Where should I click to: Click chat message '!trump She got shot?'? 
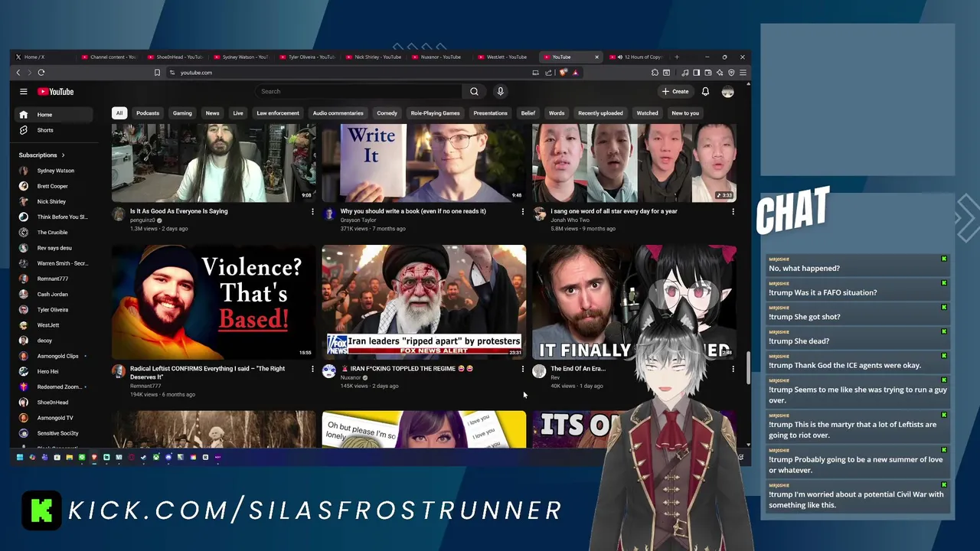[x=857, y=313]
